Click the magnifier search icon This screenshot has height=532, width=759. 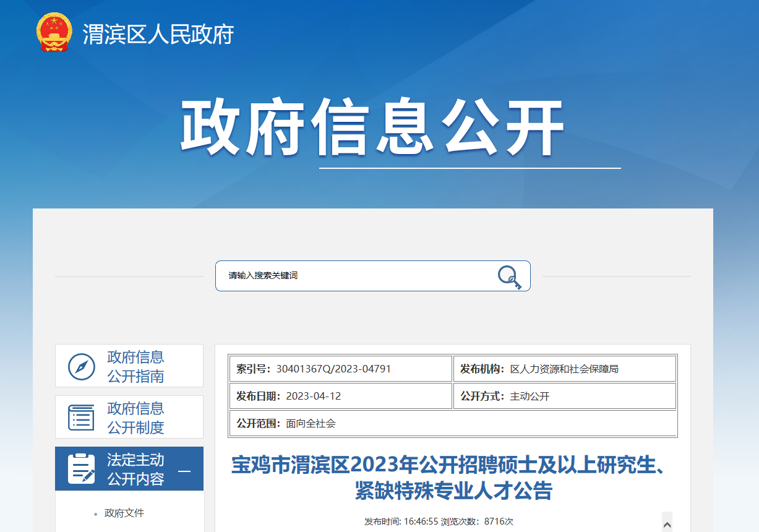tap(509, 277)
